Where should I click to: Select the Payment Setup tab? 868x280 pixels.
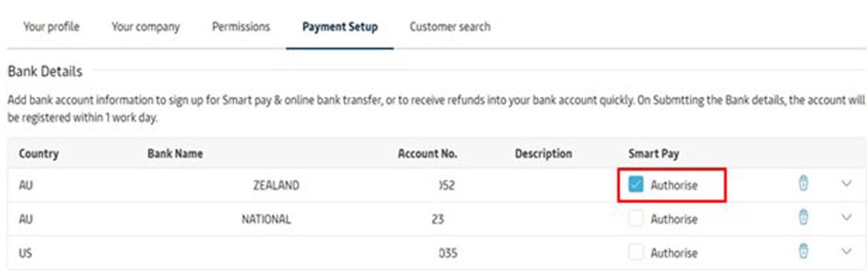pos(340,28)
